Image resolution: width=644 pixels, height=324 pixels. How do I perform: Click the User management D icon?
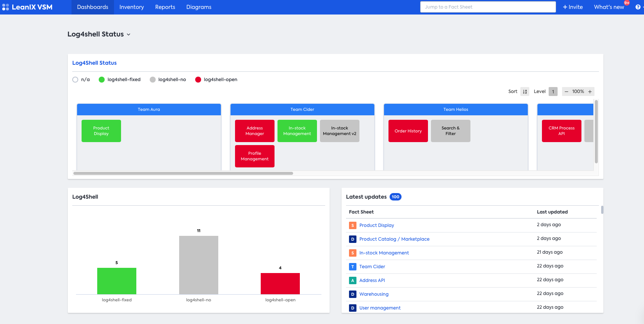tap(353, 308)
